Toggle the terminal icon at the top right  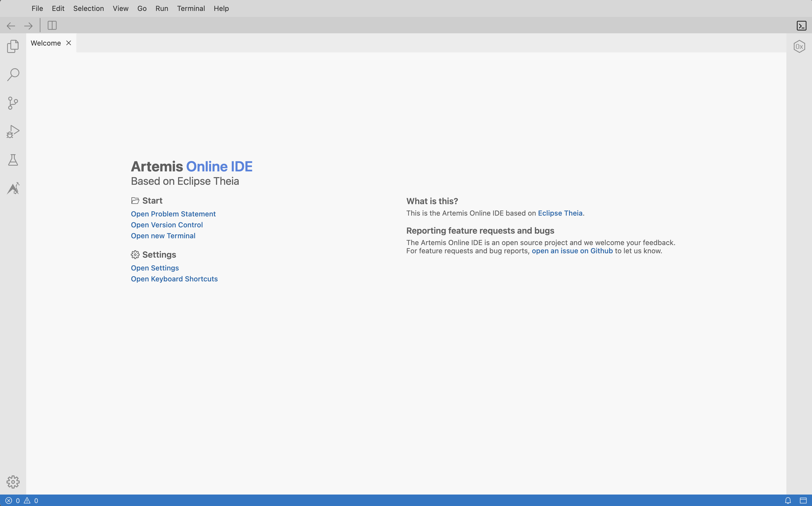click(802, 26)
